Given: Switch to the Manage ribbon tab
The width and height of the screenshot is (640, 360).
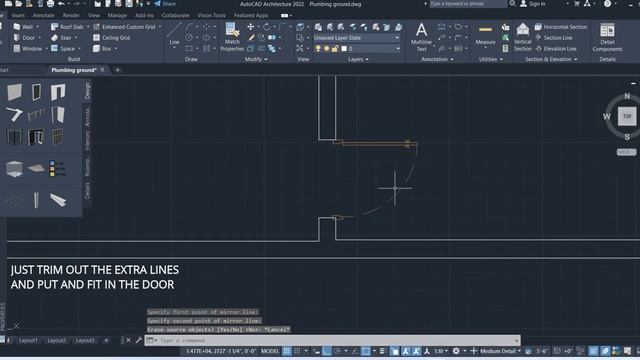Looking at the screenshot, I should 117,15.
